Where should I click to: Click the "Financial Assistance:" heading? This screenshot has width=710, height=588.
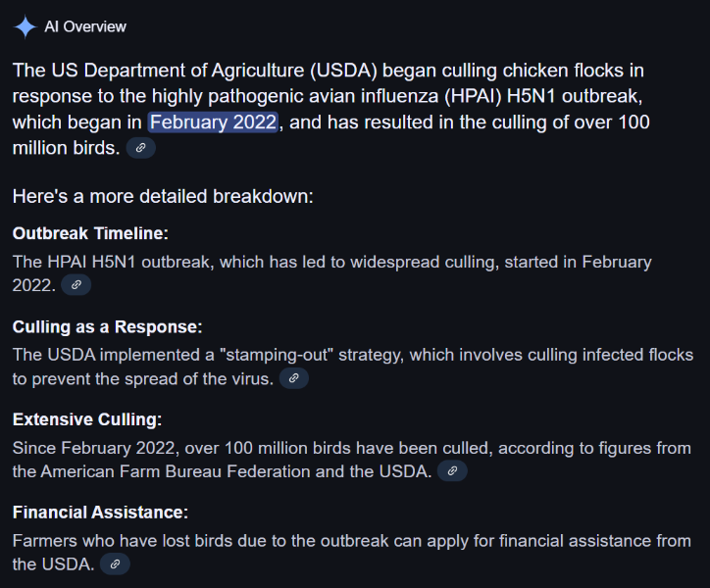(100, 513)
